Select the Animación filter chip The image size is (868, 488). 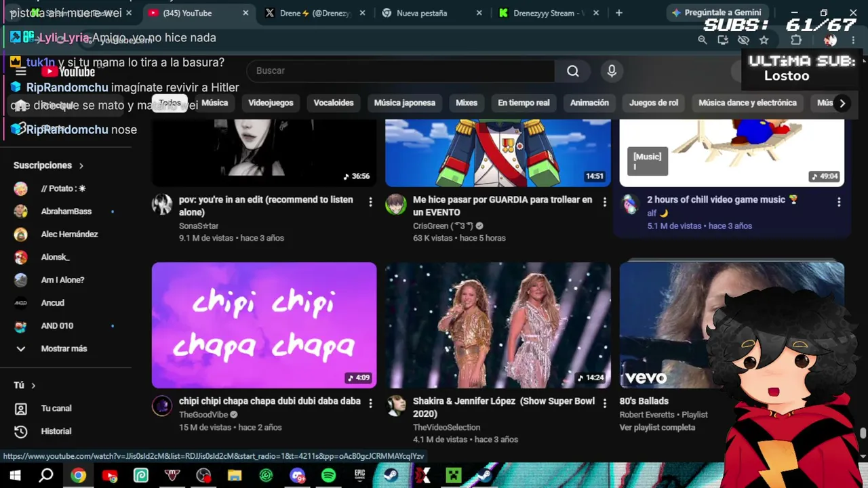point(589,102)
